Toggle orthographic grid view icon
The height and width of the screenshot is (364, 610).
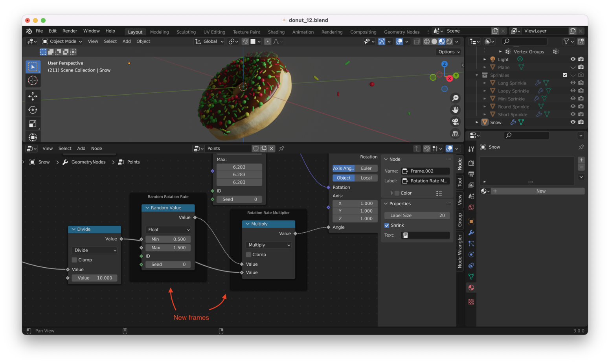pos(455,134)
